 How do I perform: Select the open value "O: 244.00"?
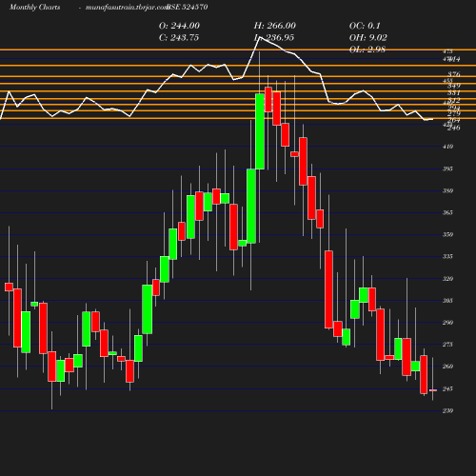(x=179, y=26)
